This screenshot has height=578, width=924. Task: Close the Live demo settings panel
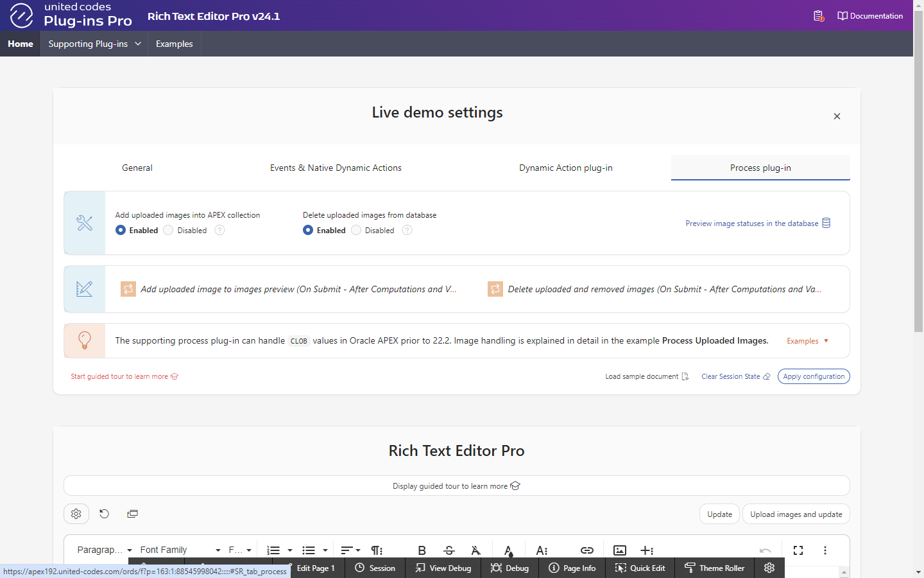[x=837, y=116]
